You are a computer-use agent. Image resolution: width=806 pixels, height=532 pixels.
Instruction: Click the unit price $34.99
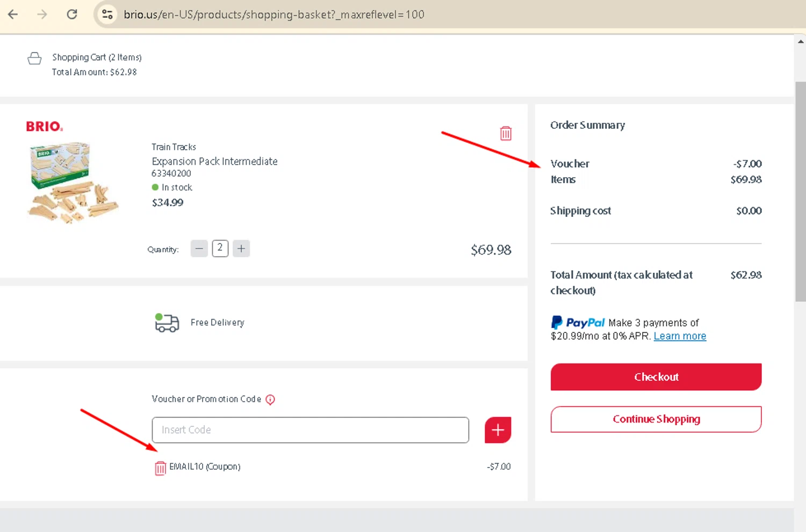tap(168, 202)
